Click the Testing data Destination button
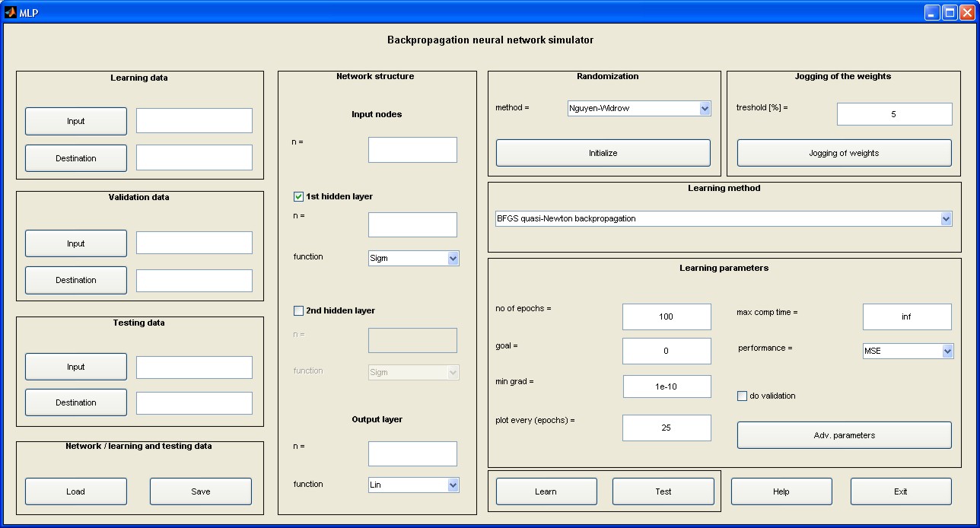Screen dimensions: 980x528 [x=76, y=402]
